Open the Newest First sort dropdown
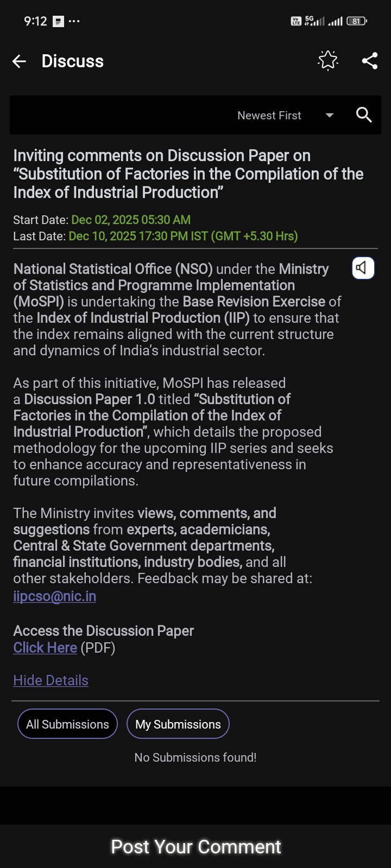The height and width of the screenshot is (868, 391). tap(269, 116)
